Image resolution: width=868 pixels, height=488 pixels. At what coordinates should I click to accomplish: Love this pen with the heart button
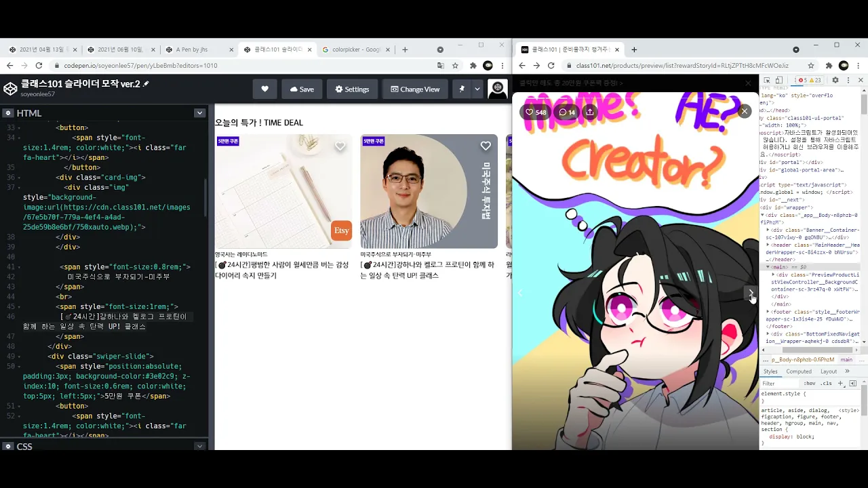(264, 89)
